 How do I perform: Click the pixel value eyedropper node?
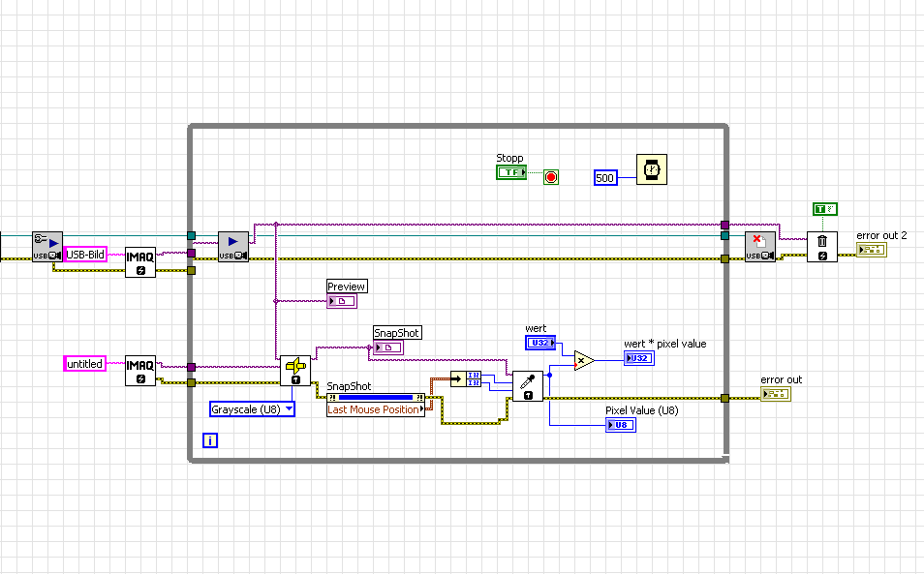coord(528,386)
